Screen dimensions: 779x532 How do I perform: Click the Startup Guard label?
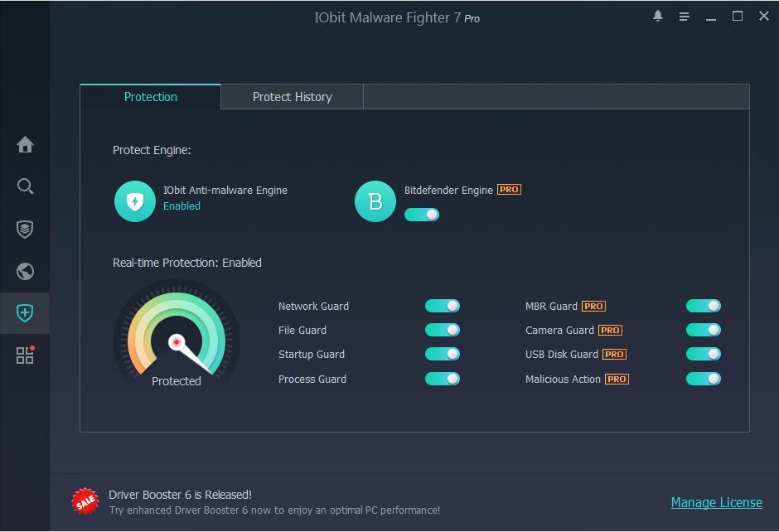(312, 354)
